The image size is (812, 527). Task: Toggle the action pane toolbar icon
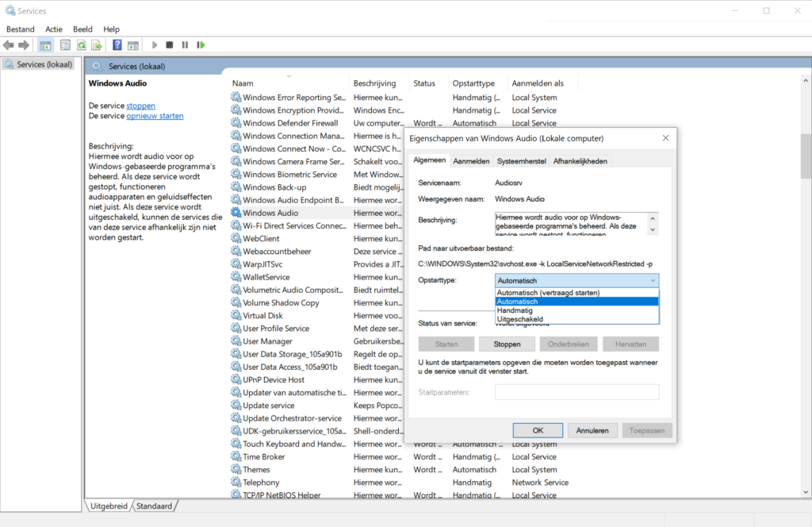133,45
